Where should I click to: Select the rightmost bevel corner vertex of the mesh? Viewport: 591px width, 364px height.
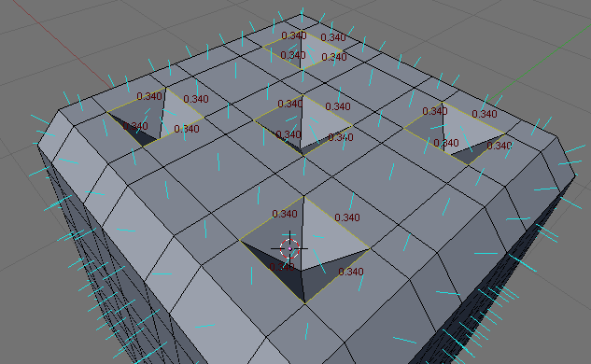point(575,175)
